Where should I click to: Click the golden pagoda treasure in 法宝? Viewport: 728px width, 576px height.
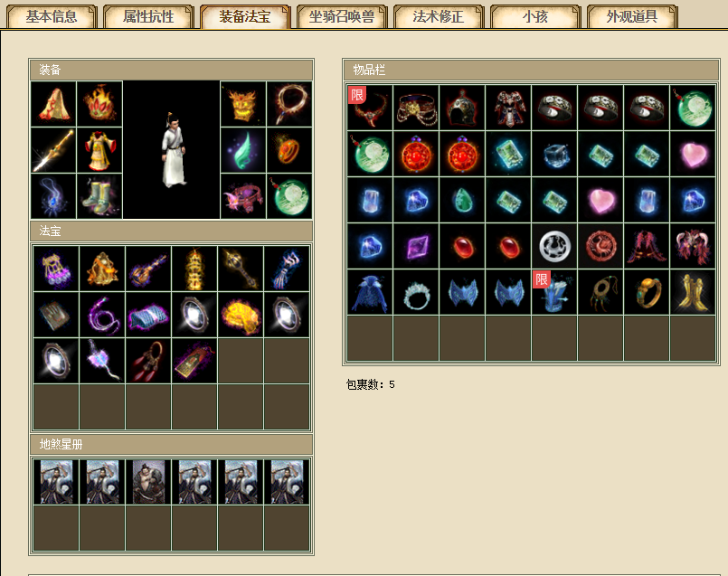[x=194, y=269]
